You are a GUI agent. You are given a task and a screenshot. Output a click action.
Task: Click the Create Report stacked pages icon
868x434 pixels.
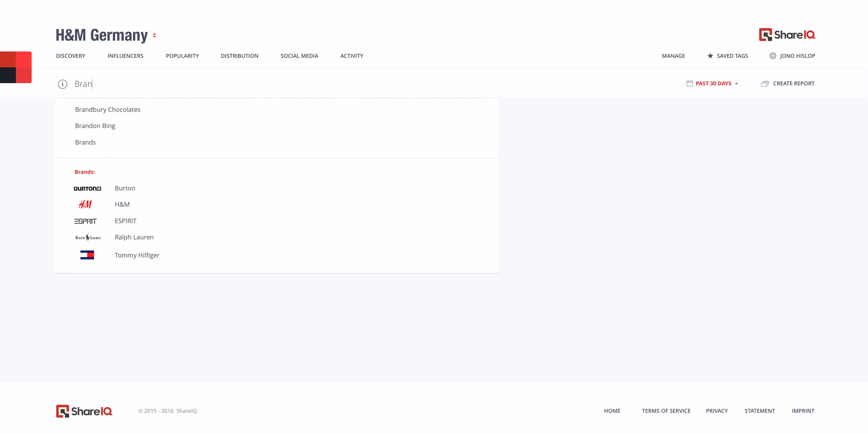[765, 84]
